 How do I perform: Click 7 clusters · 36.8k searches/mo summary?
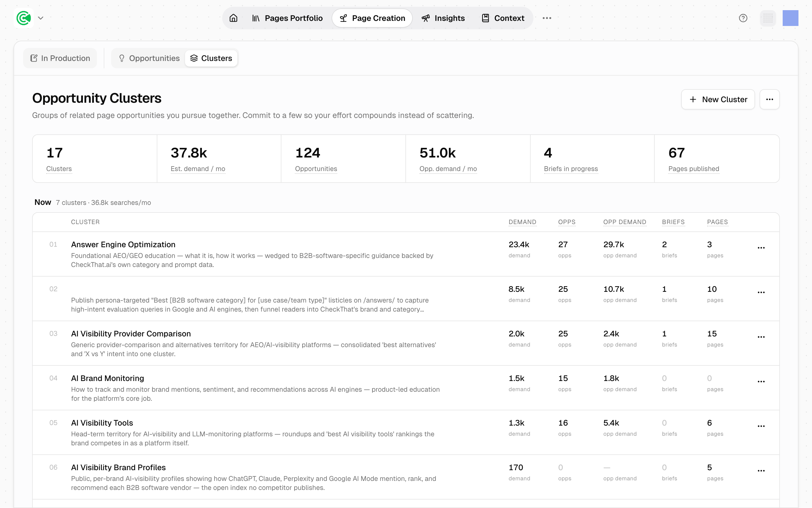pos(103,203)
